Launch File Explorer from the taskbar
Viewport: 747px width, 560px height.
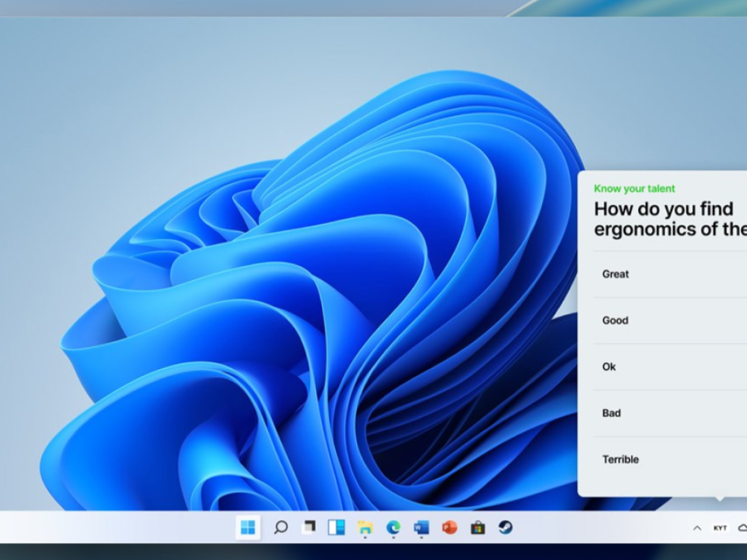[x=365, y=528]
